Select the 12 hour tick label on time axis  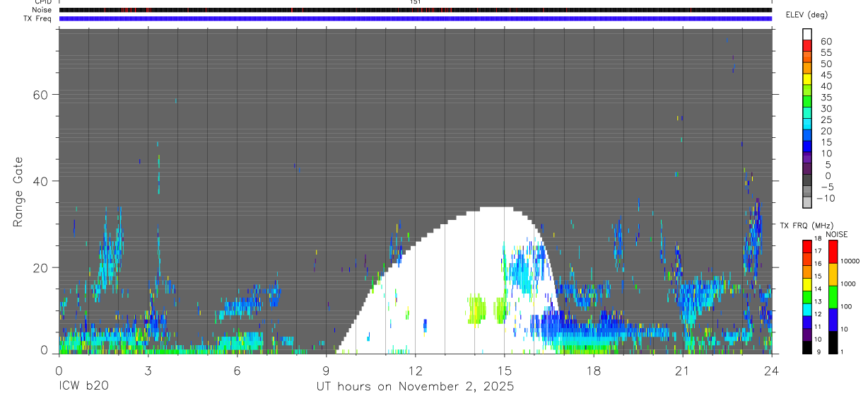[415, 370]
